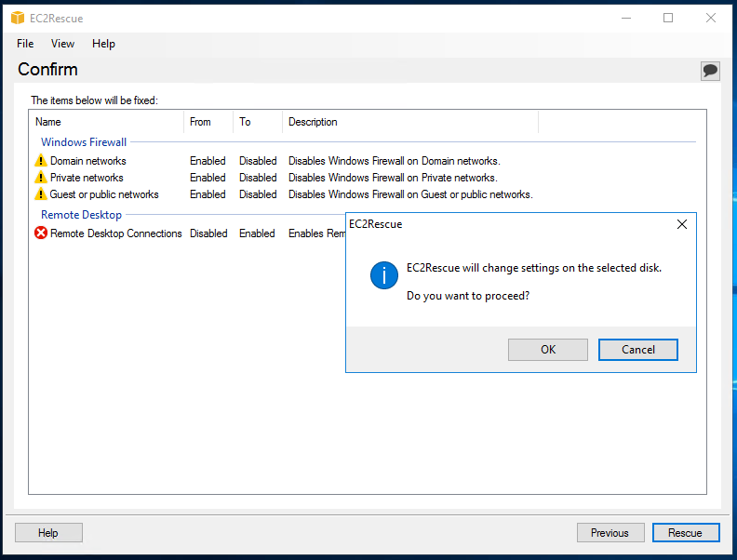737x560 pixels.
Task: Click the Enabled To value for Remote Desktop Connections
Action: click(x=257, y=233)
